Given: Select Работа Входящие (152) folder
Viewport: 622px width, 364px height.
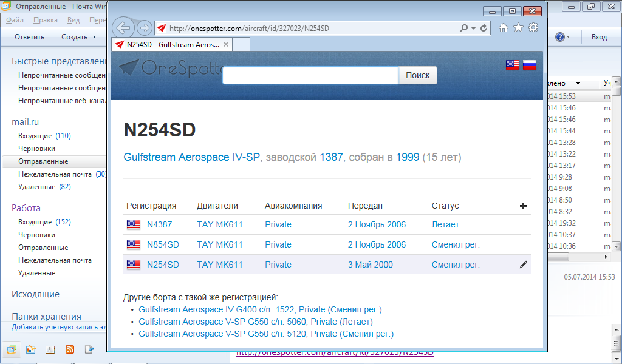Looking at the screenshot, I should pyautogui.click(x=44, y=222).
